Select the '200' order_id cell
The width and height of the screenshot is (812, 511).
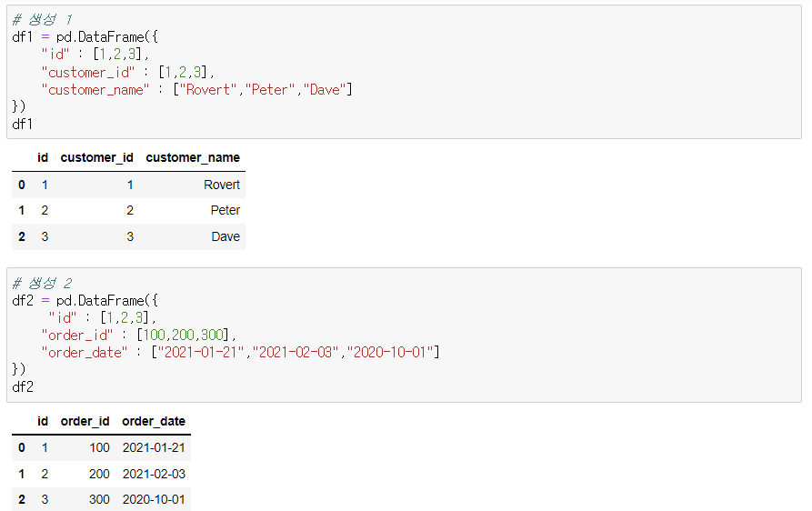tap(99, 474)
